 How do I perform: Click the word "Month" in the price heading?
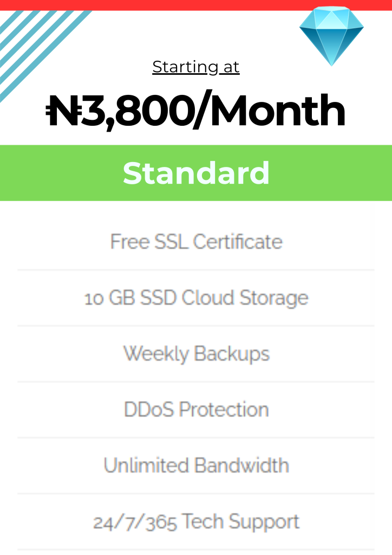277,111
